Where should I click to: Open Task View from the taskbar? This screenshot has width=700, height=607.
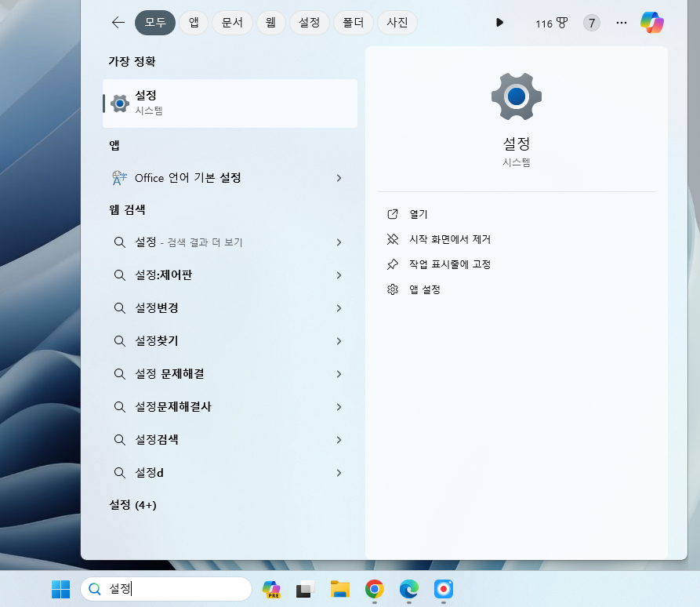tap(306, 589)
